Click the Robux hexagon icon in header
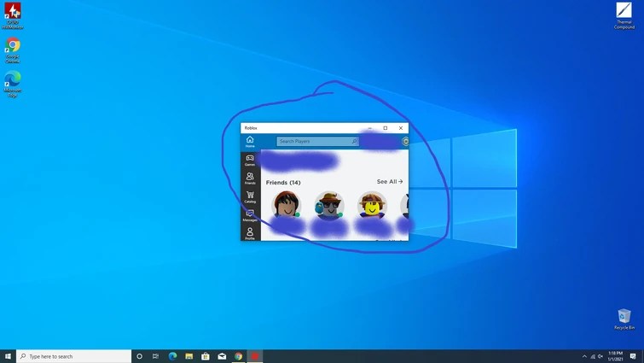The image size is (644, 363). click(x=405, y=142)
